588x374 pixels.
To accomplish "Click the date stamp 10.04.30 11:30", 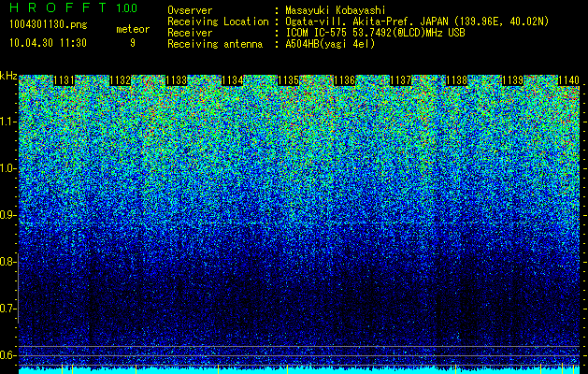I will point(48,43).
